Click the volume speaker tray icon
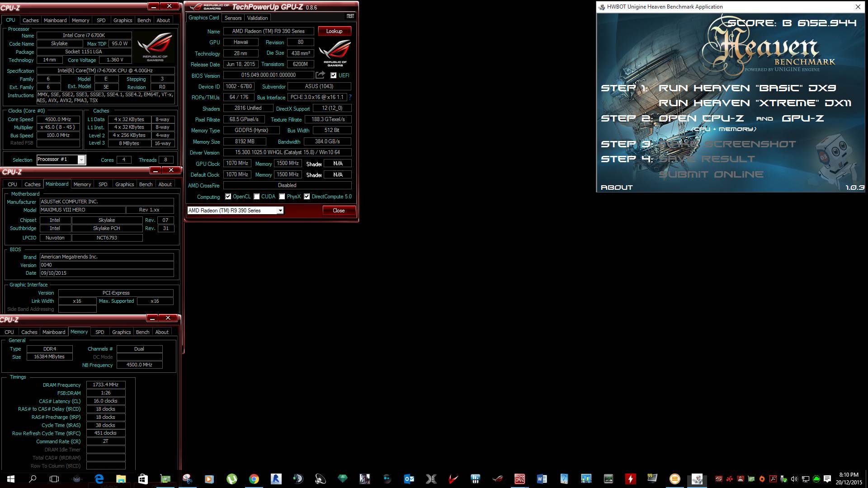The height and width of the screenshot is (488, 868). [794, 479]
